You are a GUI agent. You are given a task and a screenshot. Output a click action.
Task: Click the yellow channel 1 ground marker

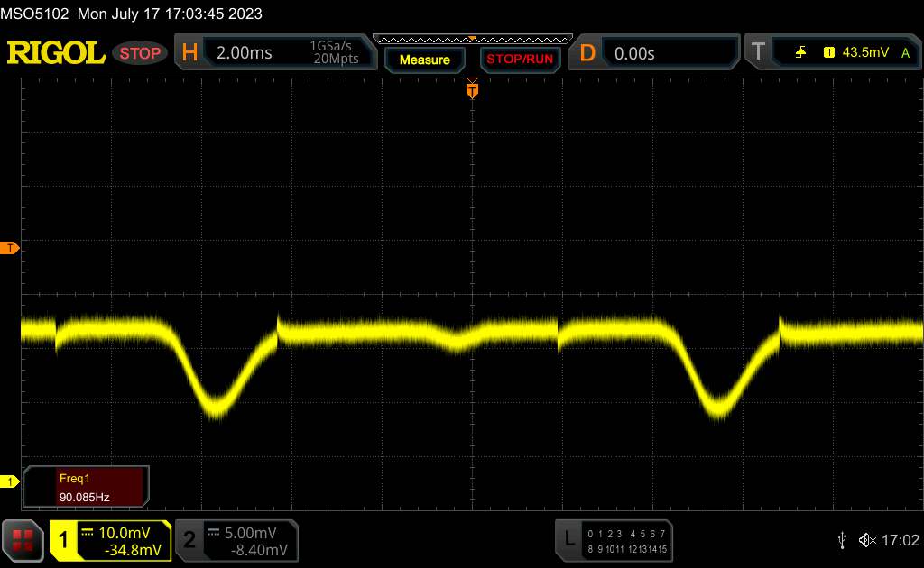[x=9, y=482]
